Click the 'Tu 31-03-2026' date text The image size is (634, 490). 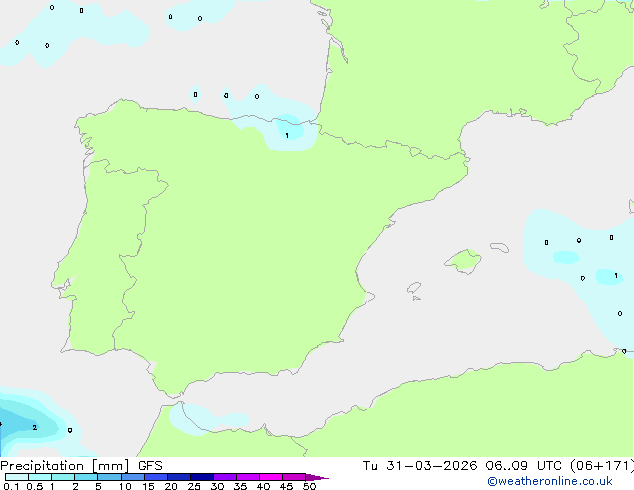pyautogui.click(x=420, y=466)
